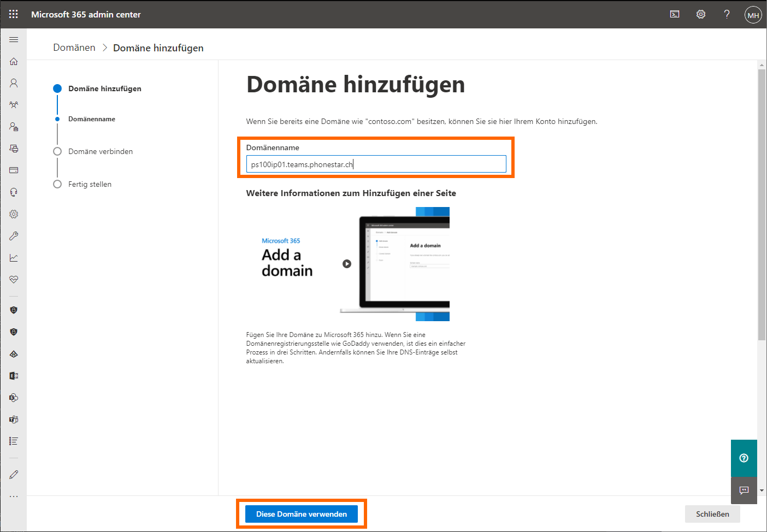
Task: Play the Add a domain video
Action: tap(347, 264)
